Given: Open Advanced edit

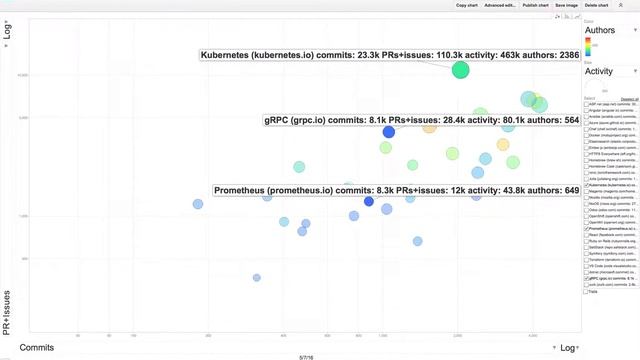Looking at the screenshot, I should tap(500, 5).
